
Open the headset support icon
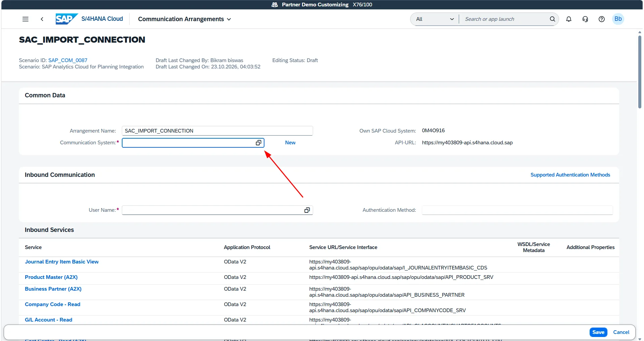[585, 19]
